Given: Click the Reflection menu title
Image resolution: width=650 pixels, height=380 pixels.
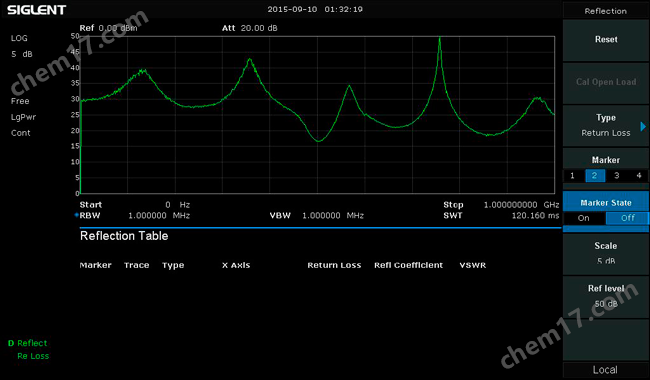Looking at the screenshot, I should pyautogui.click(x=606, y=11).
